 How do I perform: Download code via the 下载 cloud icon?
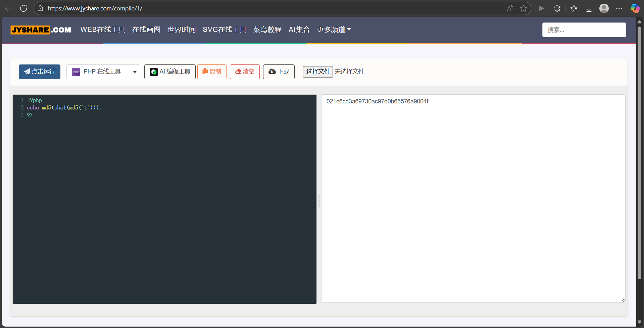[x=272, y=71]
